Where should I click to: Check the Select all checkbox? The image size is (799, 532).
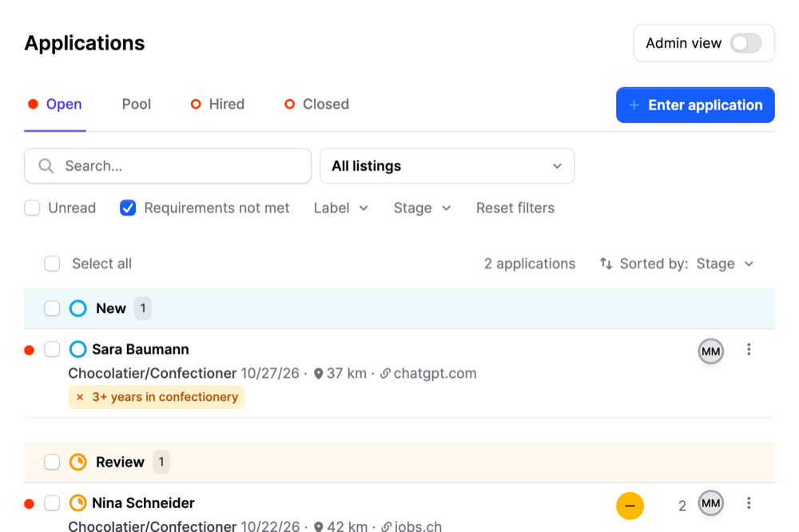pos(52,264)
